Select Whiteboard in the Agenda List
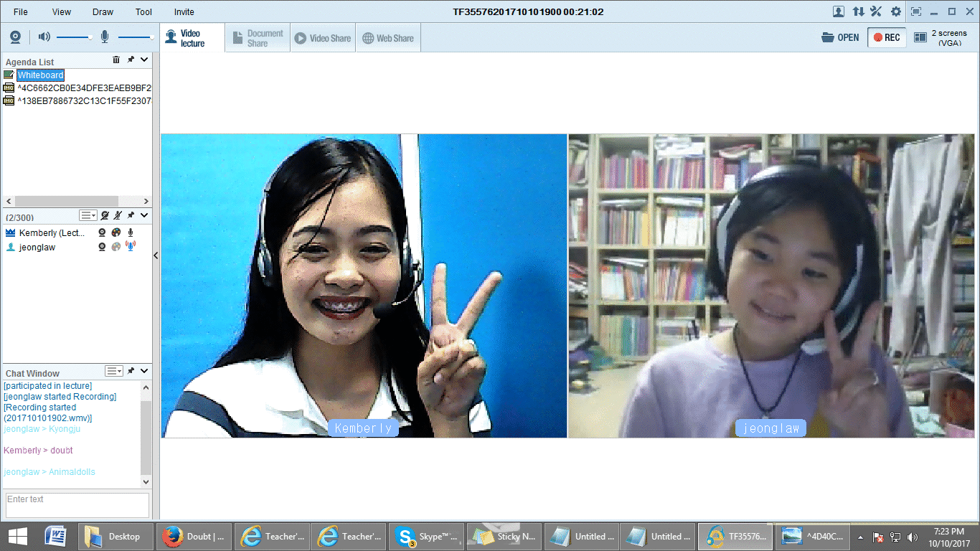The width and height of the screenshot is (980, 551). tap(40, 75)
